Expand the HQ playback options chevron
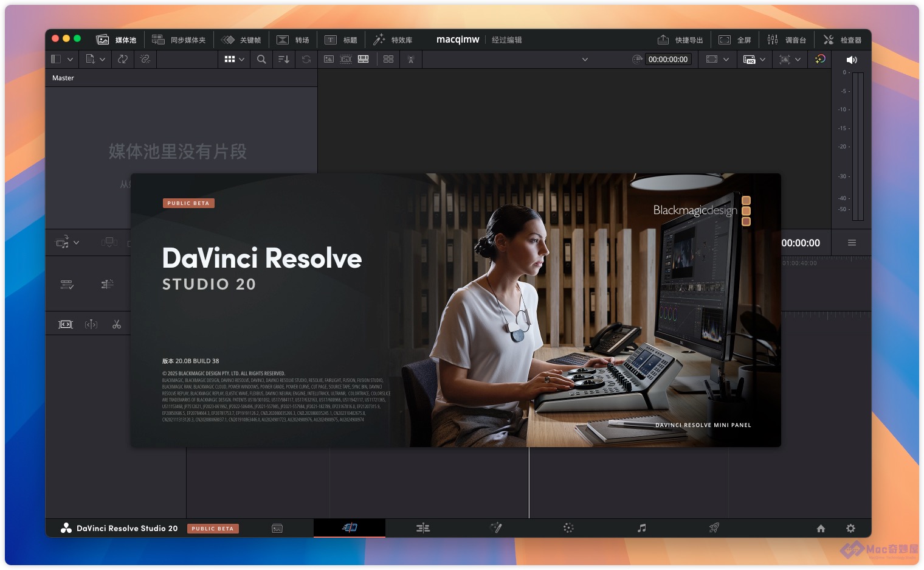Image resolution: width=924 pixels, height=570 pixels. tap(762, 60)
